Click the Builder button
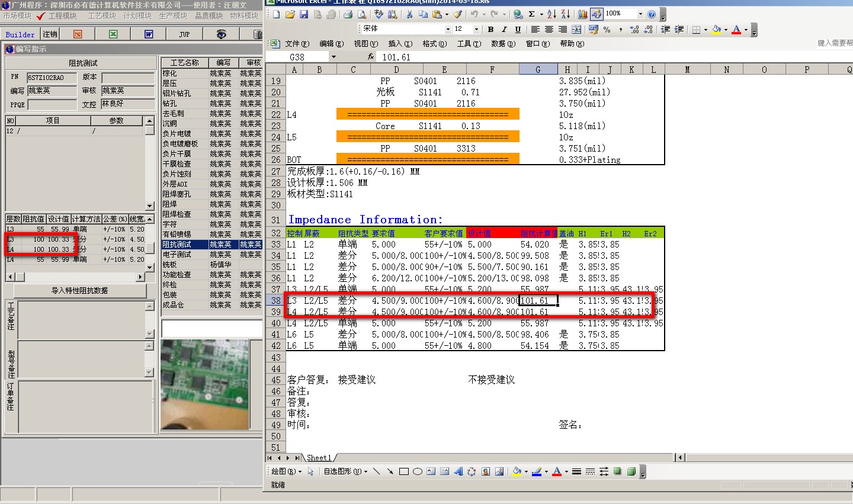The image size is (853, 504). coord(20,34)
